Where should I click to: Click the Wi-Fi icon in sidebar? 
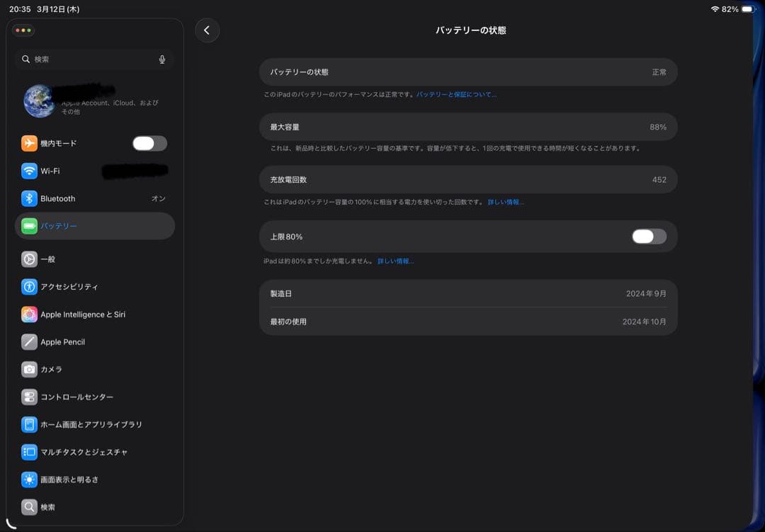coord(29,171)
